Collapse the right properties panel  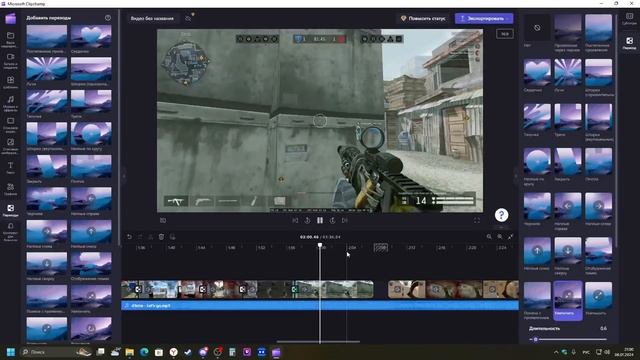[516, 176]
